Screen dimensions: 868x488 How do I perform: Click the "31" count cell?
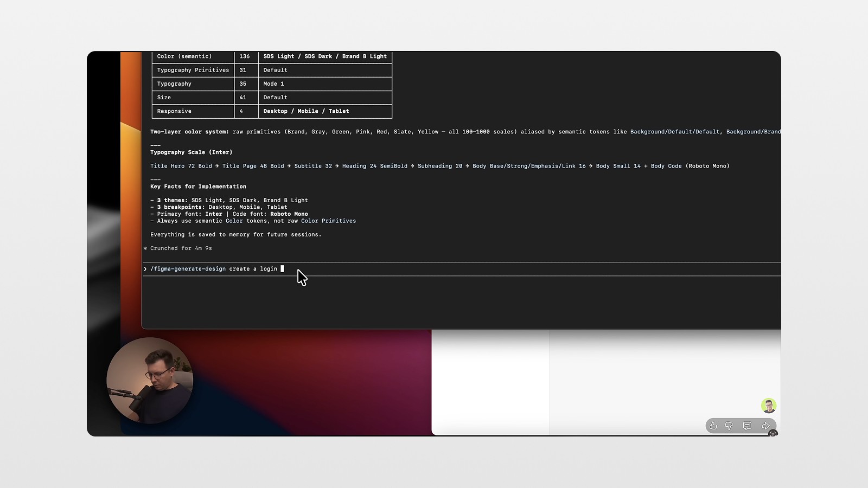pyautogui.click(x=246, y=70)
